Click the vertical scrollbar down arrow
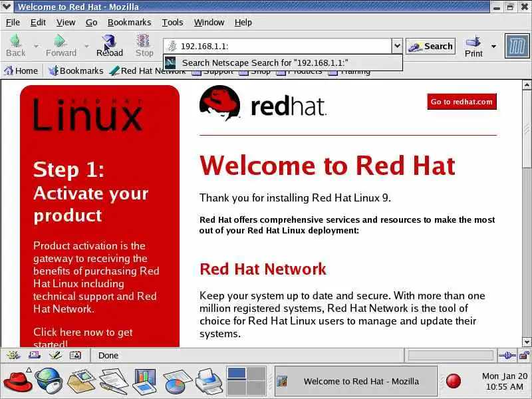This screenshot has width=532, height=399. (x=527, y=342)
